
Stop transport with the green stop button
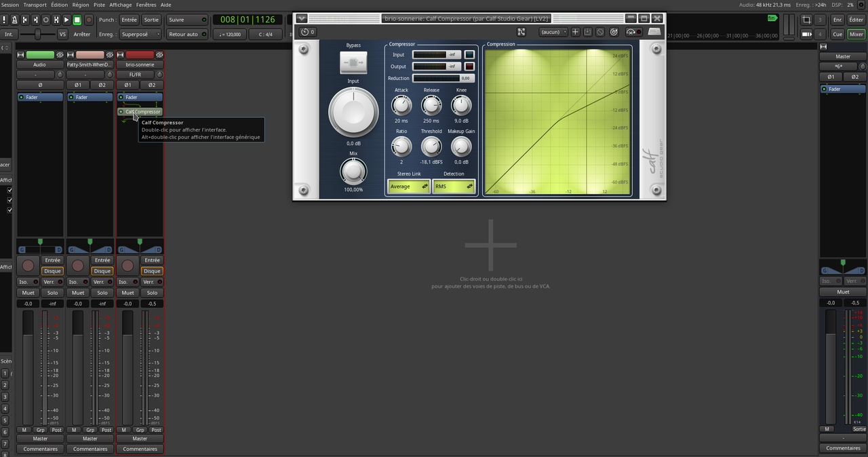point(77,20)
